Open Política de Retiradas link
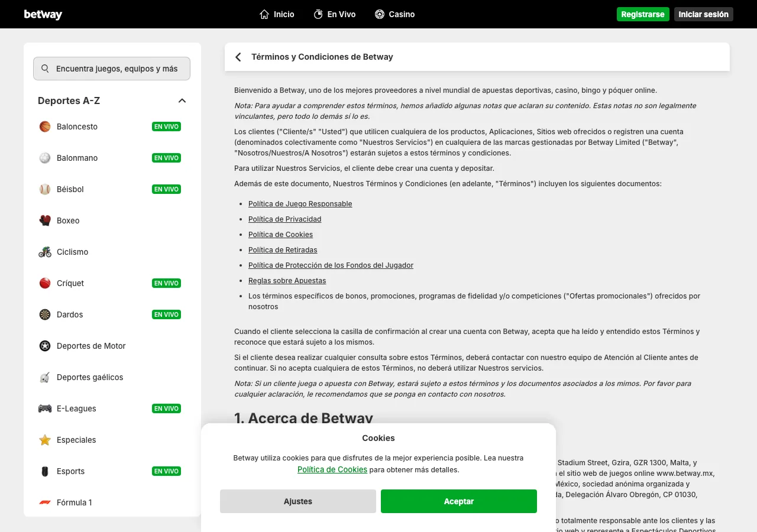Image resolution: width=757 pixels, height=532 pixels. click(x=283, y=250)
